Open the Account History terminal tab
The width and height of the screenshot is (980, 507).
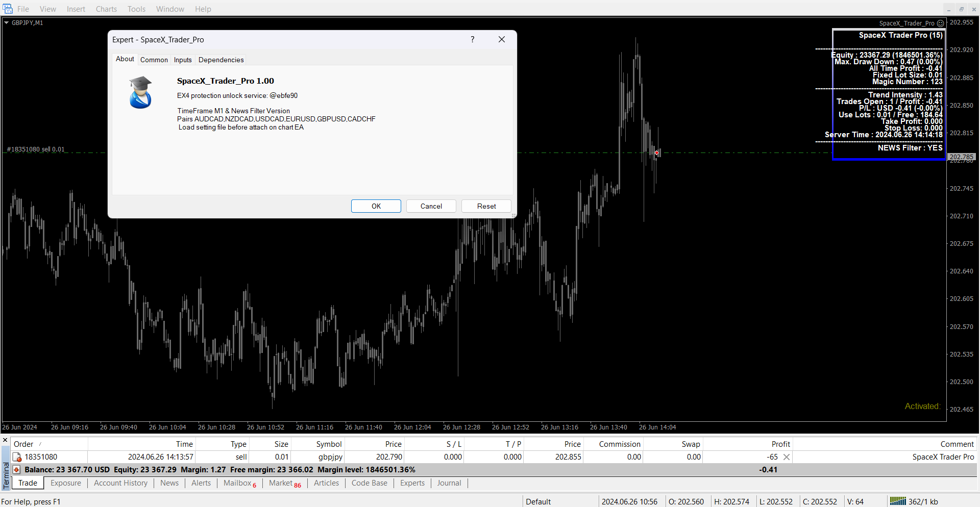[x=120, y=483]
